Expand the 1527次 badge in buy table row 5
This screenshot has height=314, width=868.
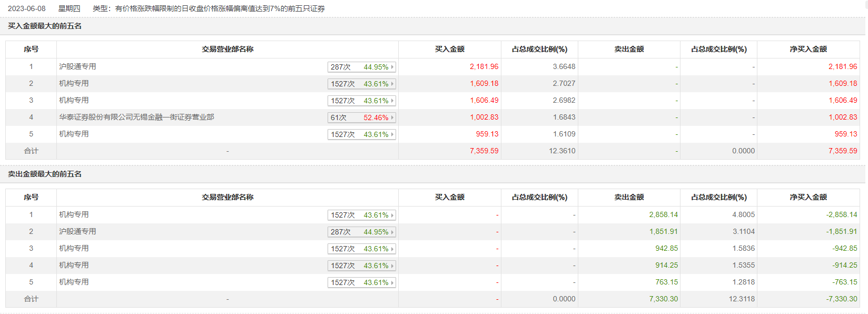coord(361,134)
